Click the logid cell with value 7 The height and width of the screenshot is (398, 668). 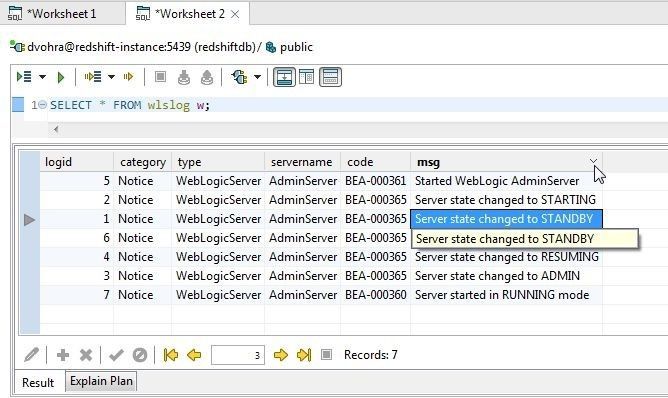click(x=77, y=295)
